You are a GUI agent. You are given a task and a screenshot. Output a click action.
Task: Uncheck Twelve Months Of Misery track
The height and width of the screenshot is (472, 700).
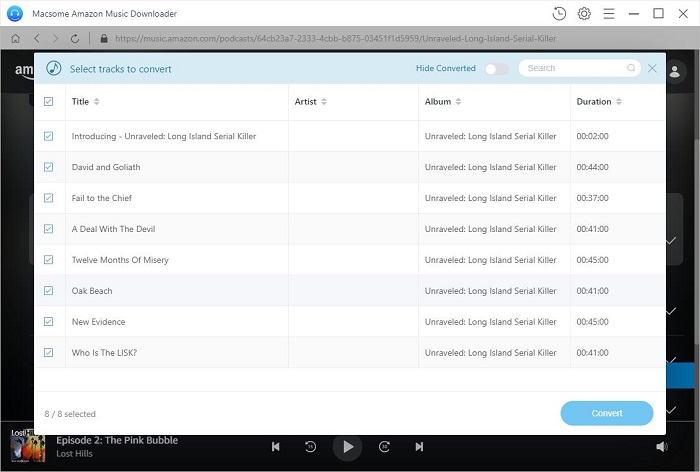click(49, 259)
